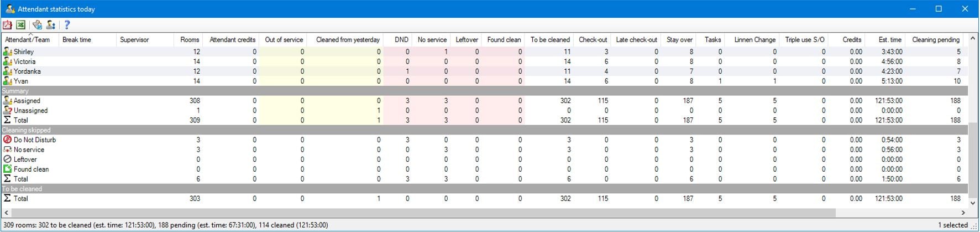The image size is (980, 232).
Task: Click the Found clean row icon
Action: [7, 169]
